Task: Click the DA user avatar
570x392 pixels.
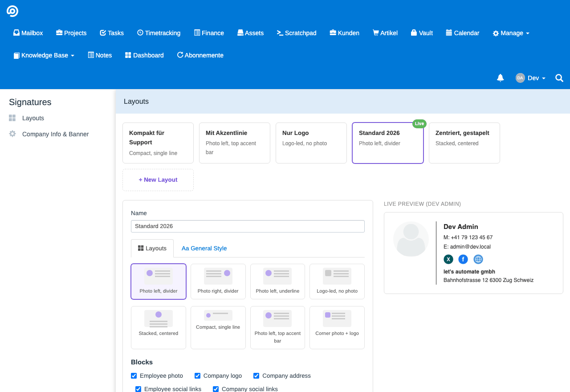Action: click(520, 78)
